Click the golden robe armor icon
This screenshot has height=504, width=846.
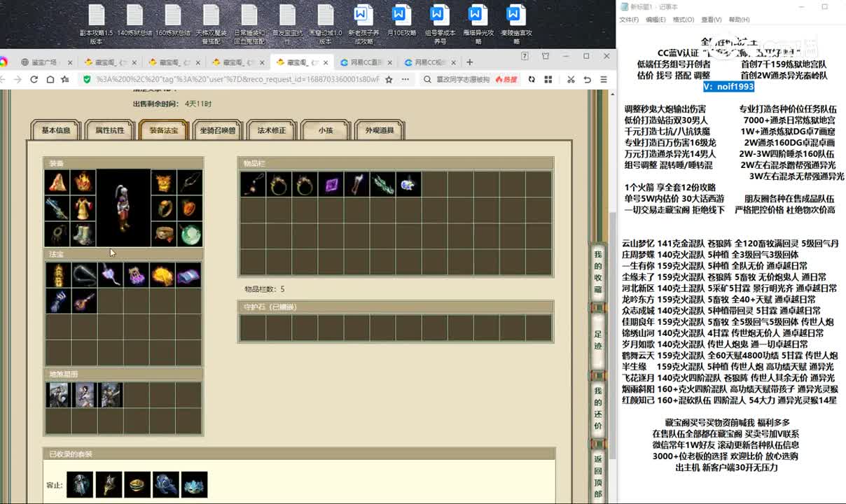point(83,209)
